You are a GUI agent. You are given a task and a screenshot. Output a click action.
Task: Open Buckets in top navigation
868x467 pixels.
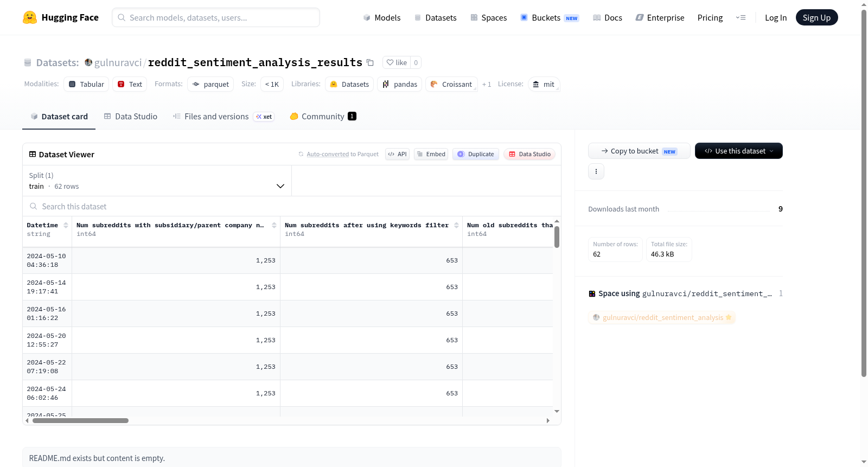pos(550,17)
